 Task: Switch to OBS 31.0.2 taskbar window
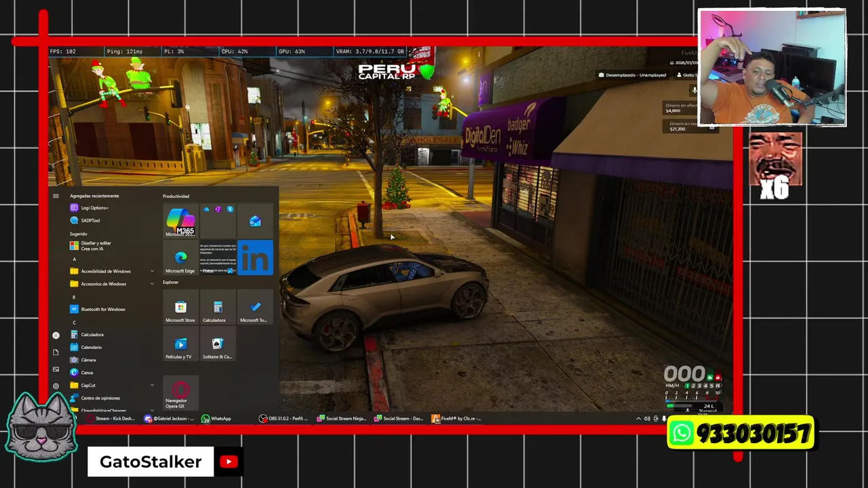click(x=283, y=419)
